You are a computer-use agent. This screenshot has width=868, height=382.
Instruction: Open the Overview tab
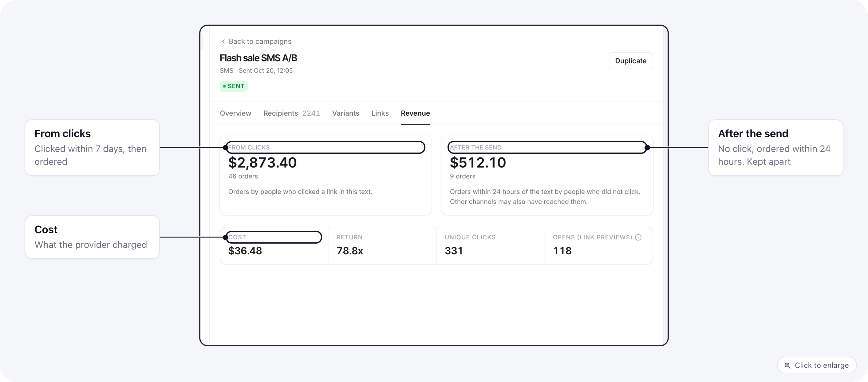235,113
